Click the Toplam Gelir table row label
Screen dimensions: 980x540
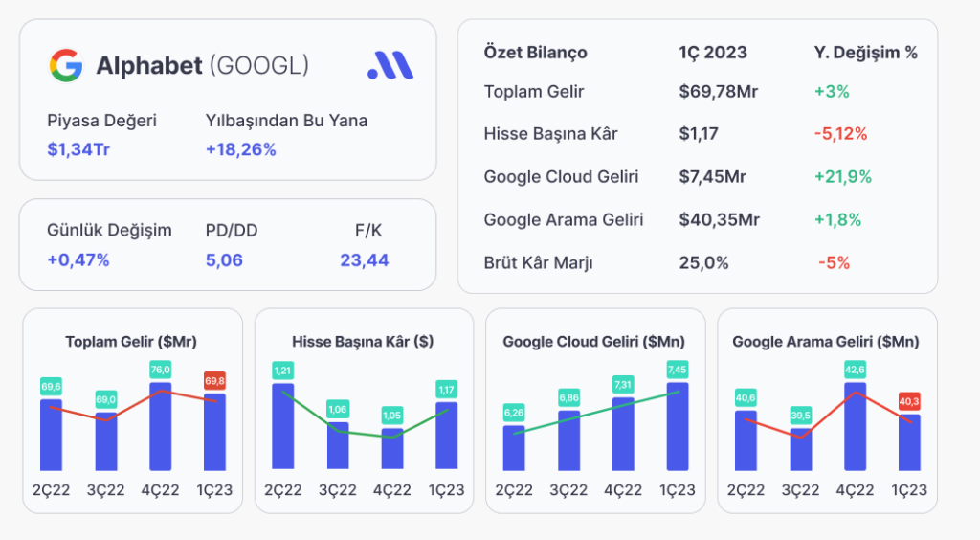tap(534, 91)
